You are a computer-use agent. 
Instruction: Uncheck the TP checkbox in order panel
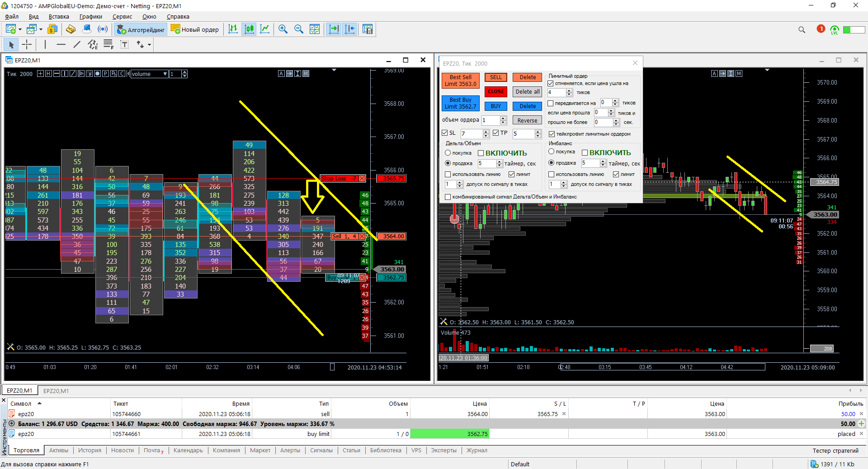[x=496, y=133]
